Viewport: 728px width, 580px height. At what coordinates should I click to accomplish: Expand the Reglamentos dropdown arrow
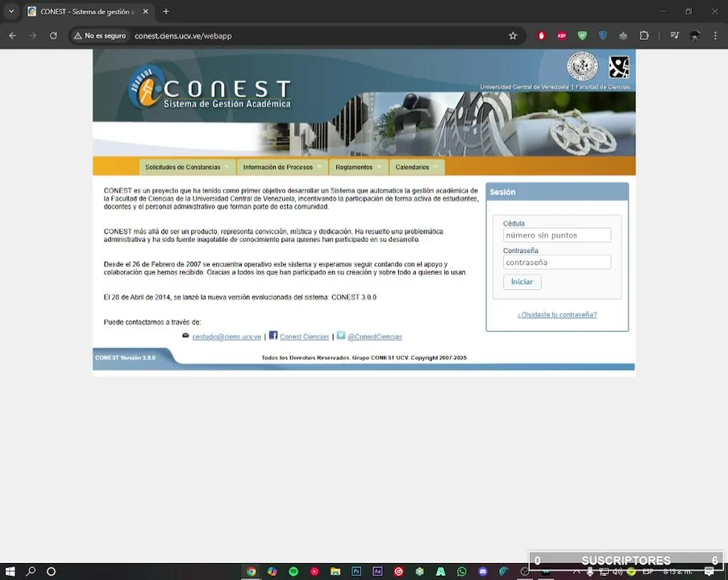[380, 167]
